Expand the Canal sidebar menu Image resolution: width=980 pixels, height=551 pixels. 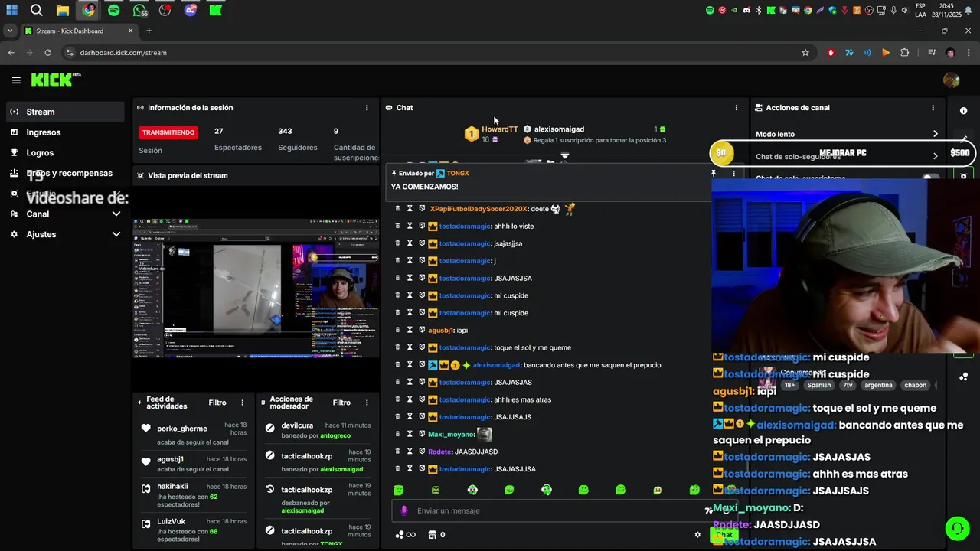pos(64,214)
